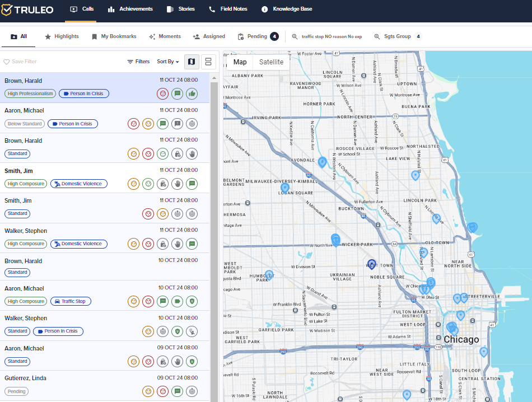532x402 pixels.
Task: Select the All calls tab
Action: coord(18,36)
